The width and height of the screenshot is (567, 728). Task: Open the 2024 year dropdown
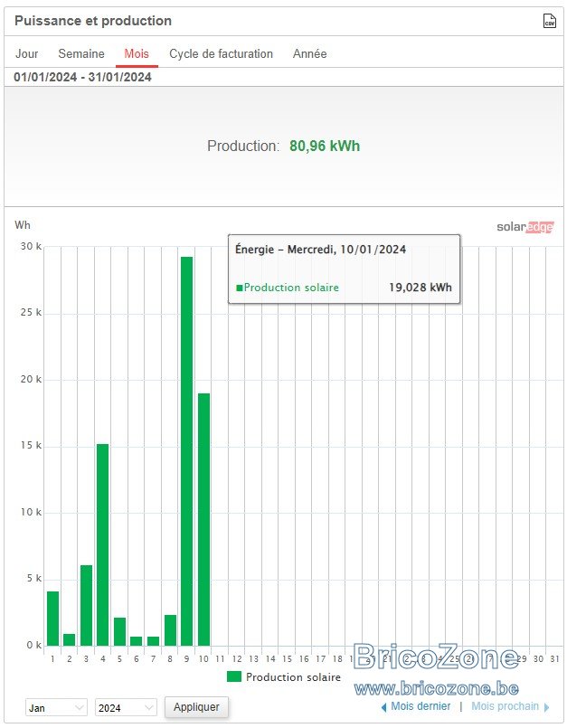click(126, 707)
